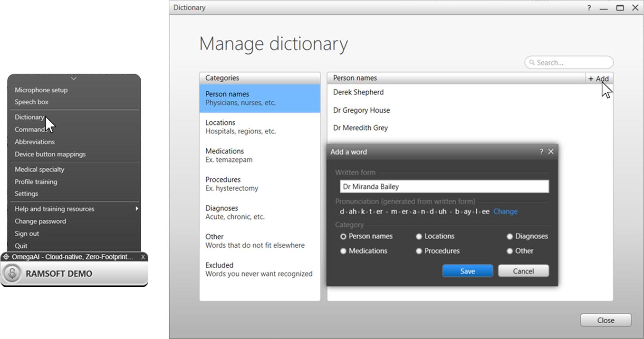Click the Change pronunciation link

pyautogui.click(x=505, y=212)
